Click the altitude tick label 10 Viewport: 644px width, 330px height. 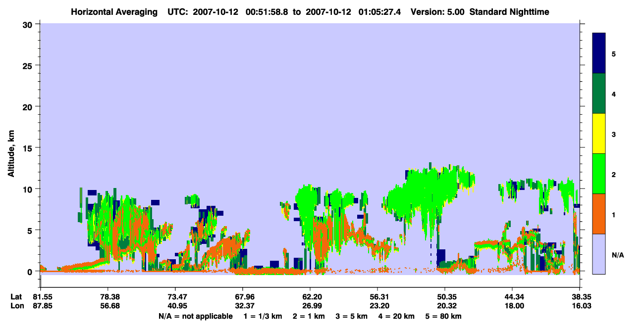click(x=28, y=189)
